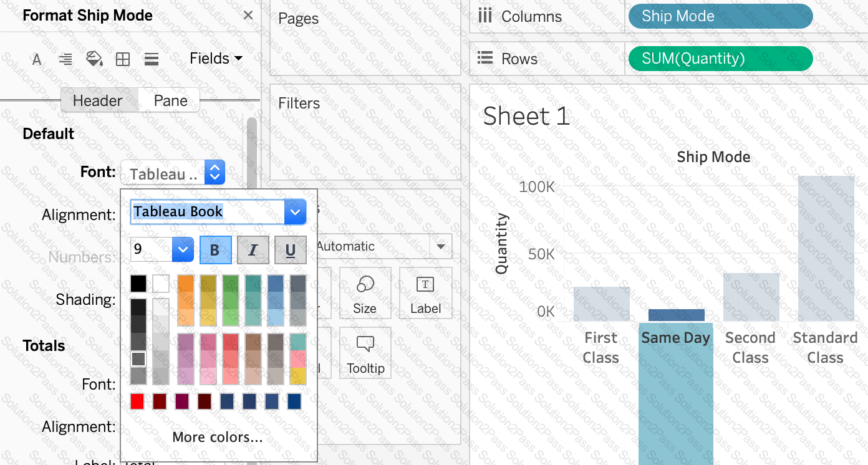Open the Lines formatting icon
Screen dimensions: 868x465
pos(151,59)
